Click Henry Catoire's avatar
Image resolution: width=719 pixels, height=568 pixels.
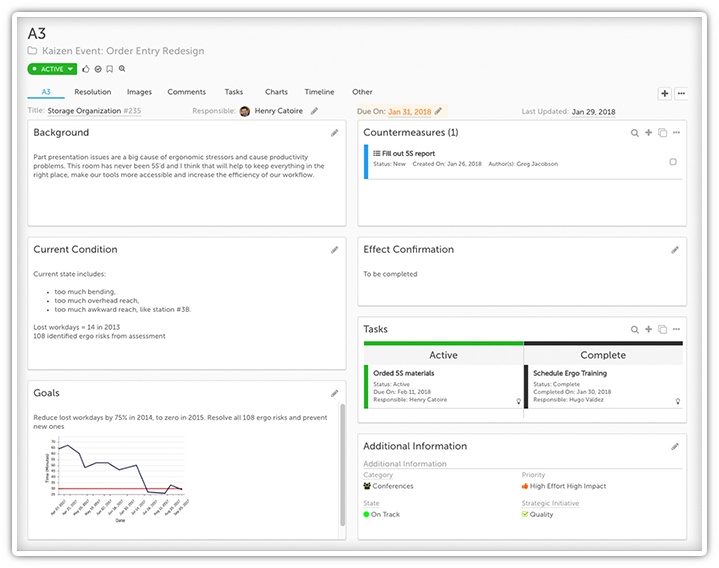pos(245,111)
